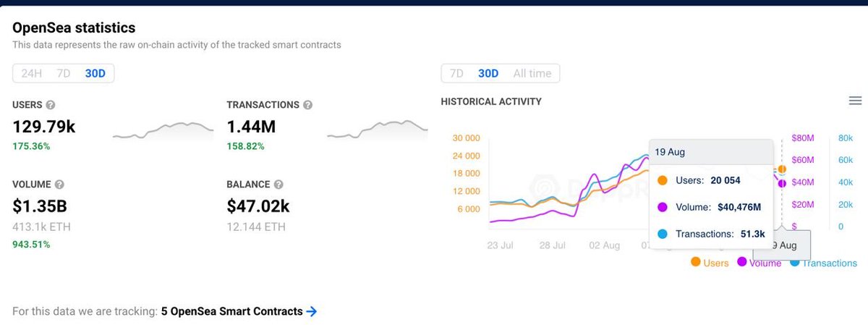The height and width of the screenshot is (325, 868).
Task: Open help icon next to BALANCE
Action: pos(278,185)
